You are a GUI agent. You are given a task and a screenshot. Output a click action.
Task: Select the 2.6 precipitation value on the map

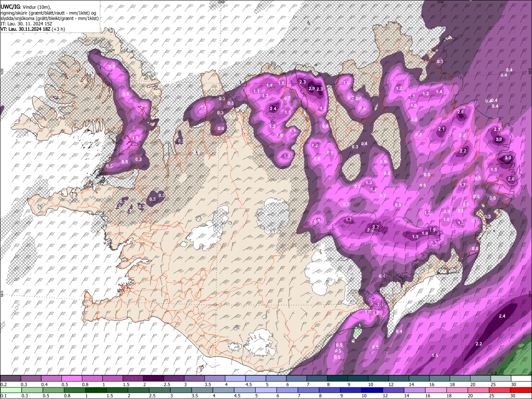pos(461,112)
